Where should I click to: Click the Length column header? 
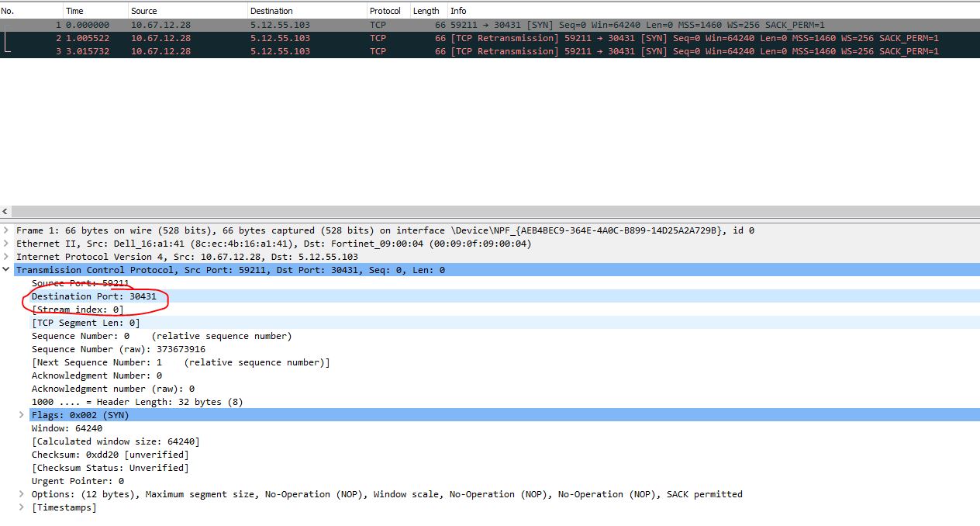coord(426,11)
